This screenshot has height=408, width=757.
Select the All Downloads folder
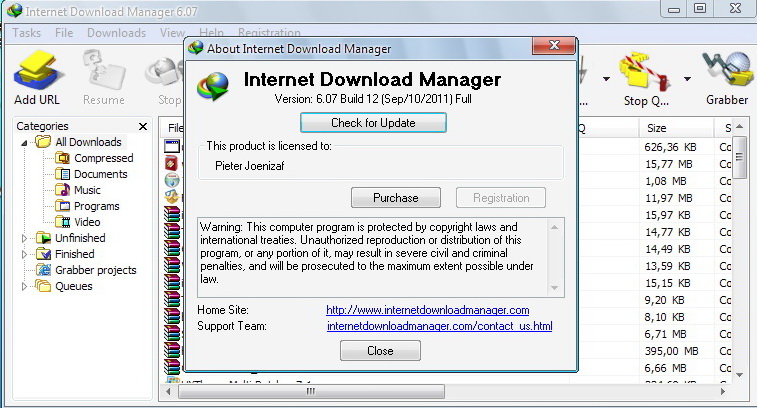(x=88, y=142)
